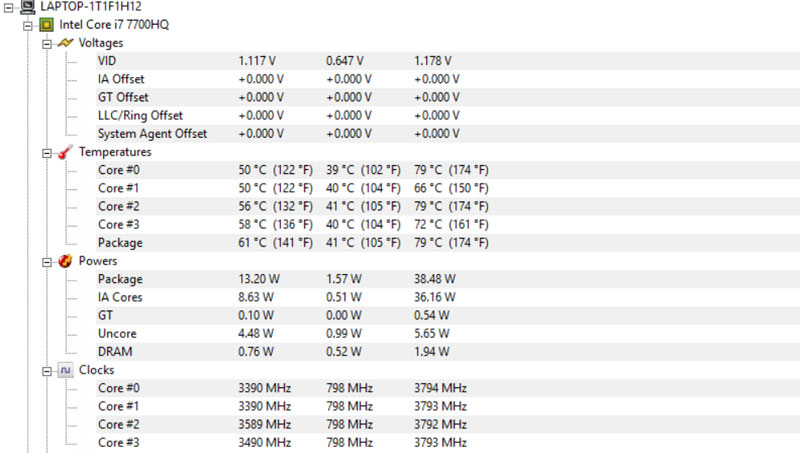The height and width of the screenshot is (453, 800).
Task: Collapse the Powers section
Action: pyautogui.click(x=47, y=262)
